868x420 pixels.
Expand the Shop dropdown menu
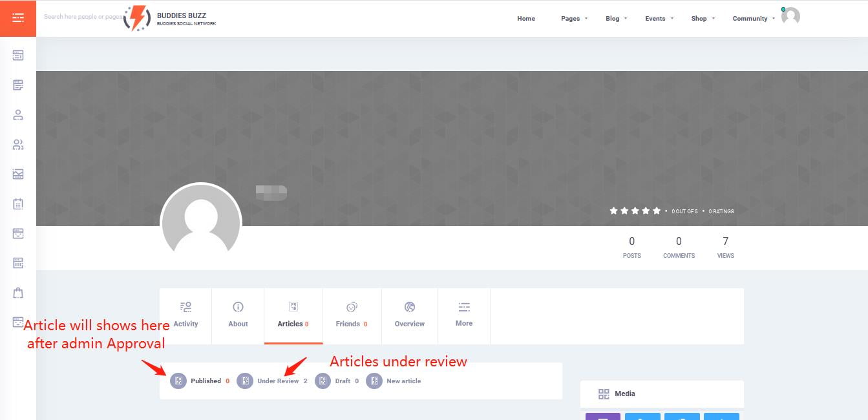(x=702, y=19)
